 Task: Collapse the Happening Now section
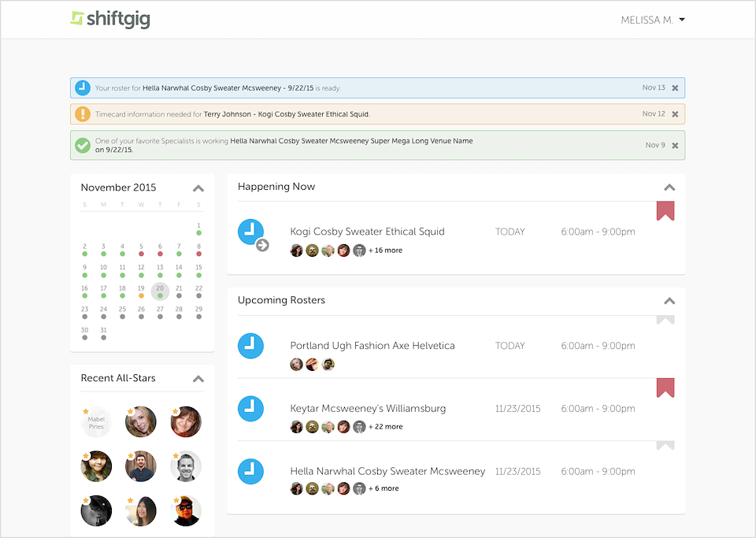[x=669, y=187]
